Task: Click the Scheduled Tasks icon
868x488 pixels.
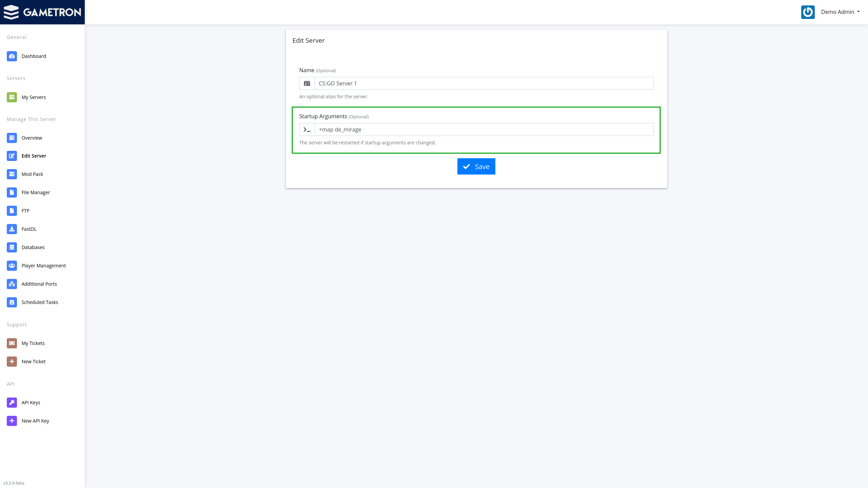Action: coord(12,302)
